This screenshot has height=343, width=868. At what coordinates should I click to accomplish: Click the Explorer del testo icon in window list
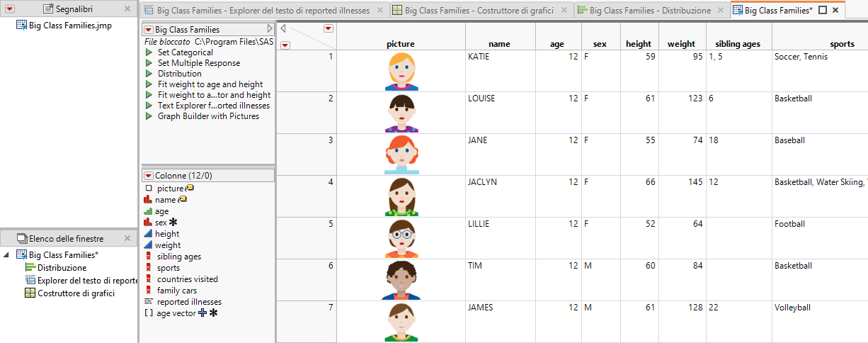pos(30,281)
